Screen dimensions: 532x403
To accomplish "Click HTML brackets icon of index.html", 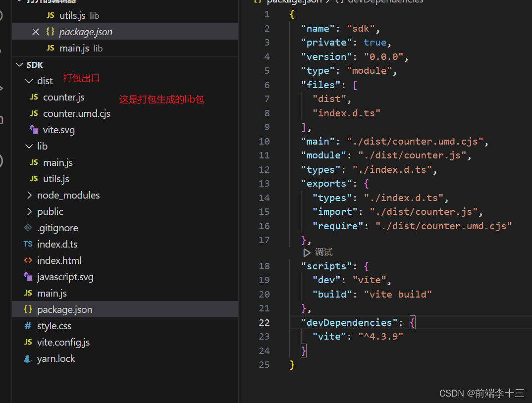I will [x=28, y=260].
